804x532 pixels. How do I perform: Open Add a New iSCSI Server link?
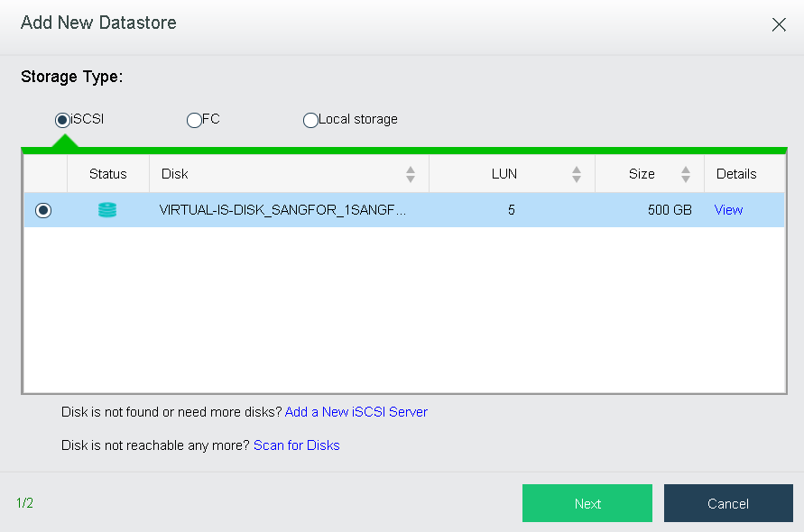[356, 411]
